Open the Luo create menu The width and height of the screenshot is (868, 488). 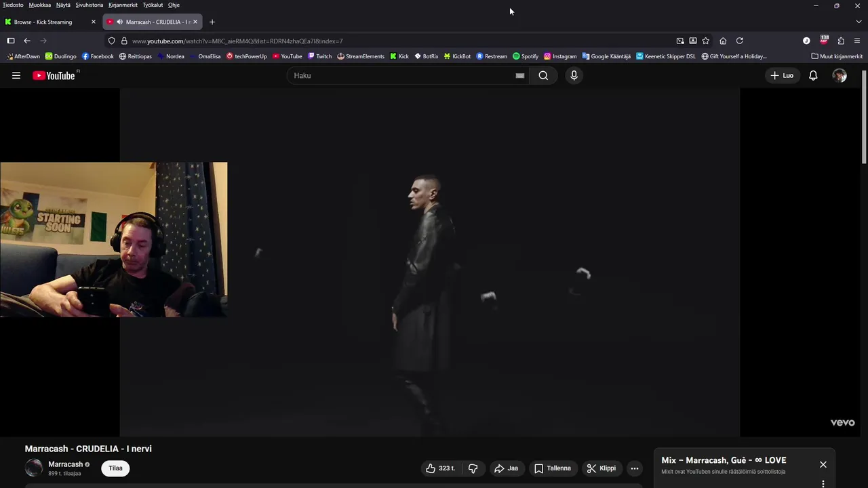pyautogui.click(x=782, y=75)
